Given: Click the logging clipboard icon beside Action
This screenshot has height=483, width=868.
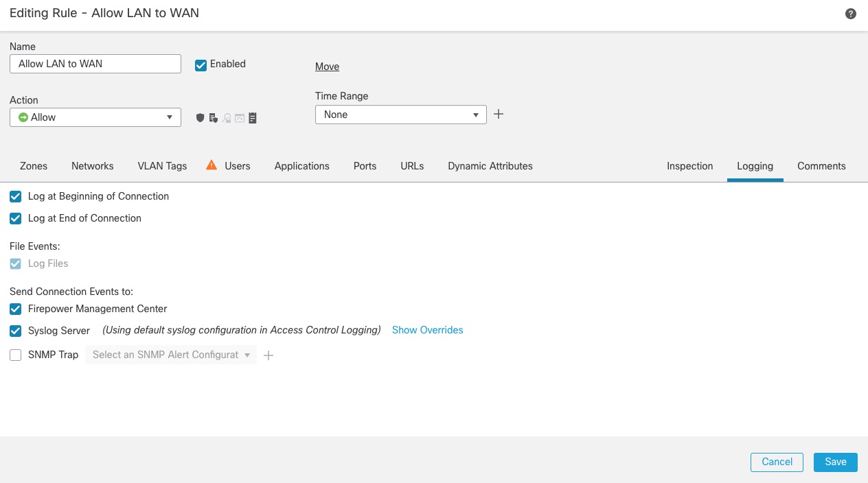Looking at the screenshot, I should [x=253, y=117].
